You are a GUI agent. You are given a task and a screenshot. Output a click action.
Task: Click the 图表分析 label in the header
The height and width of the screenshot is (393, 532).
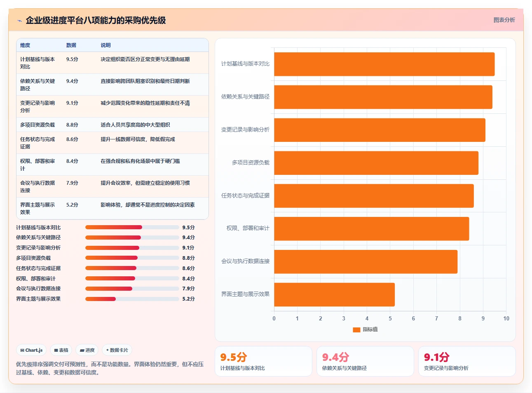pyautogui.click(x=504, y=20)
